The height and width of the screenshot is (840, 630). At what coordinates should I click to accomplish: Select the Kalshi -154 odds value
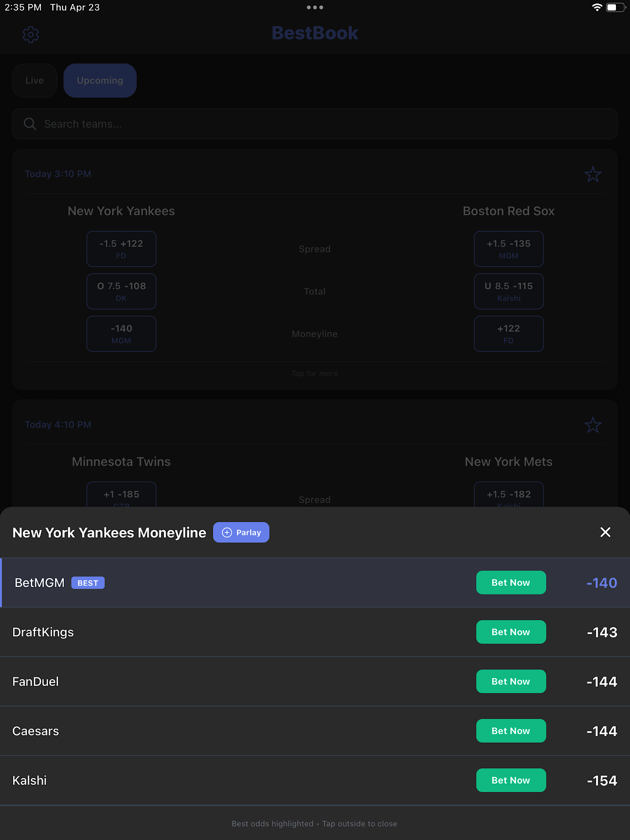(x=602, y=780)
